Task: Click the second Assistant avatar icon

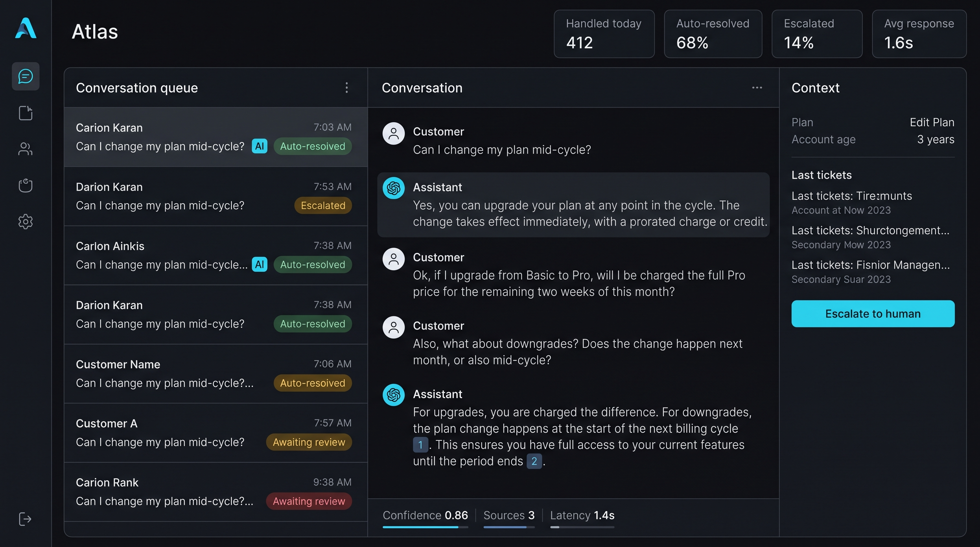Action: 393,395
